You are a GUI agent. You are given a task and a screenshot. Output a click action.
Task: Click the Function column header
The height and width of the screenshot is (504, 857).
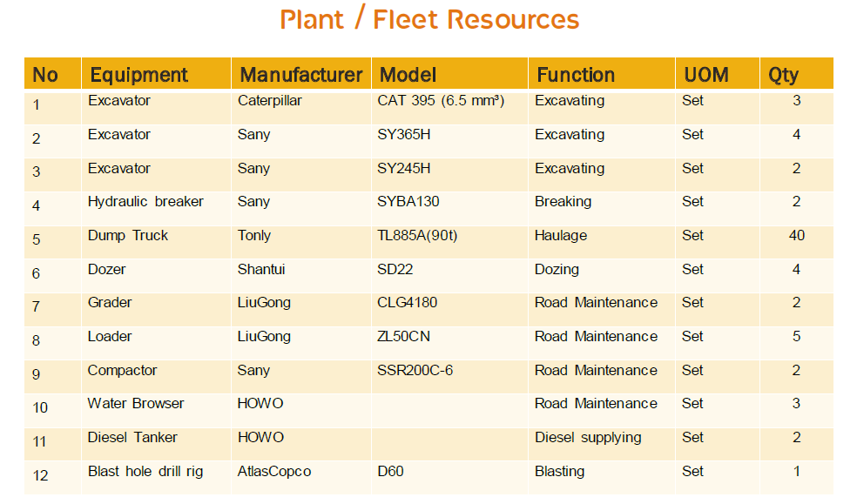pos(602,74)
